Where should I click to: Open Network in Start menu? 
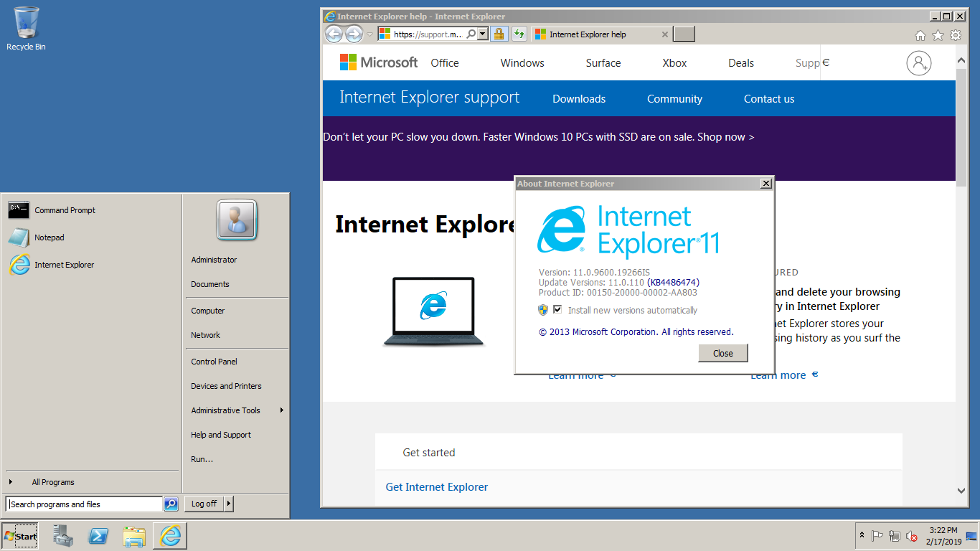(x=206, y=335)
